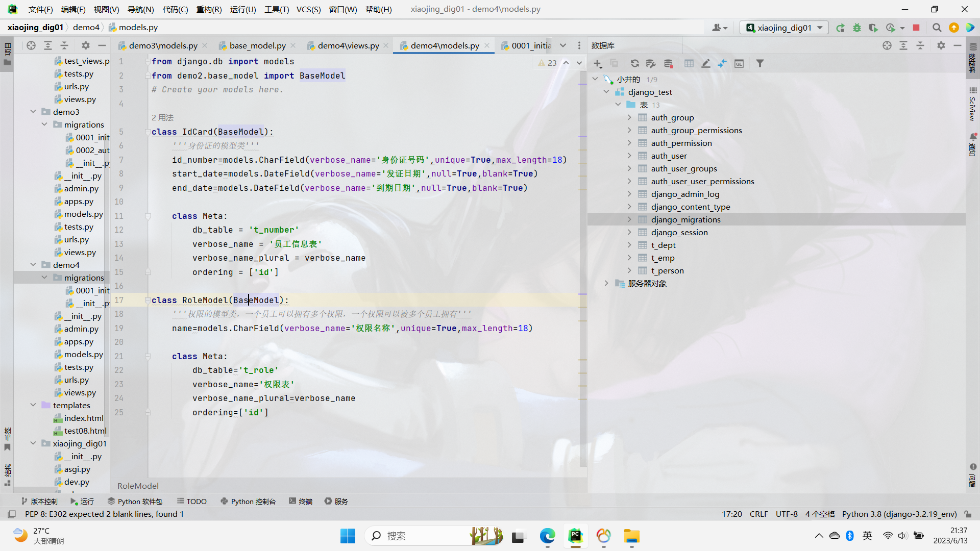Click the database refresh icon
This screenshot has height=551, width=980.
(634, 63)
